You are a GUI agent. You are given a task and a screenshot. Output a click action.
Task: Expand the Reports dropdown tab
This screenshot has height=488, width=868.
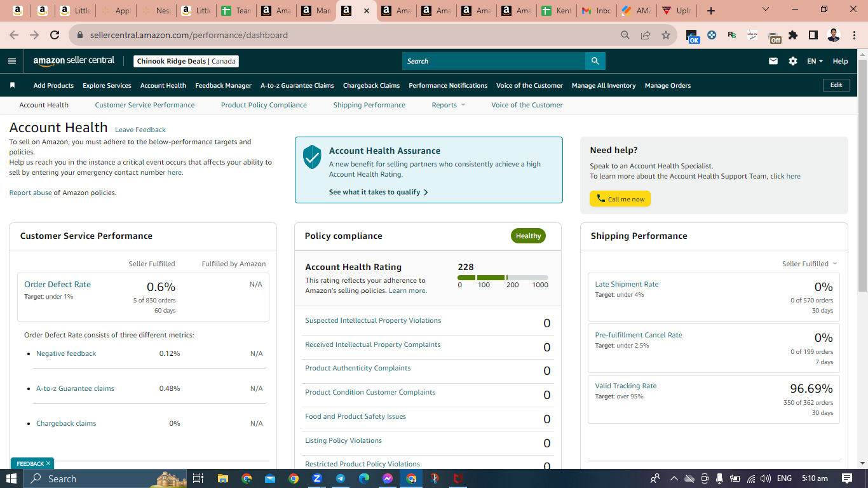tap(449, 105)
